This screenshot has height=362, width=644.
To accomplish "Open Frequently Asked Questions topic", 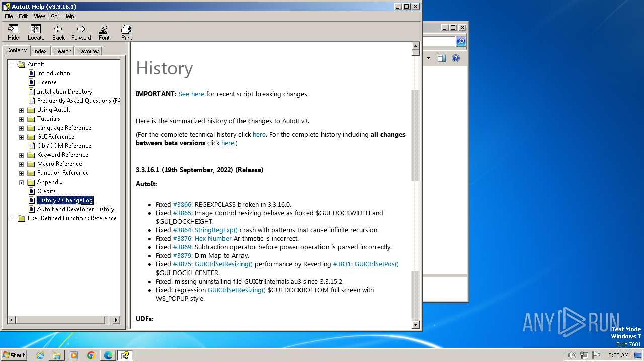I will [78, 101].
